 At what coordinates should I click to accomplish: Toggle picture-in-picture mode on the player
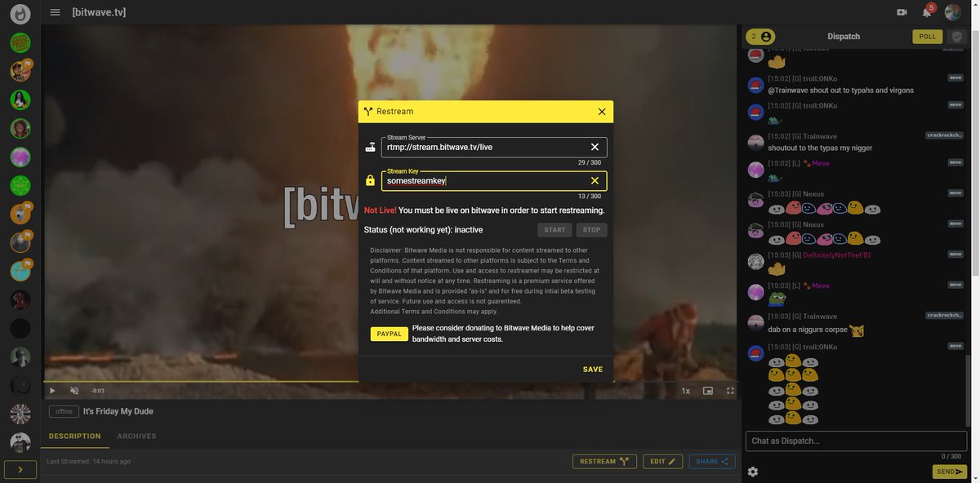tap(707, 390)
